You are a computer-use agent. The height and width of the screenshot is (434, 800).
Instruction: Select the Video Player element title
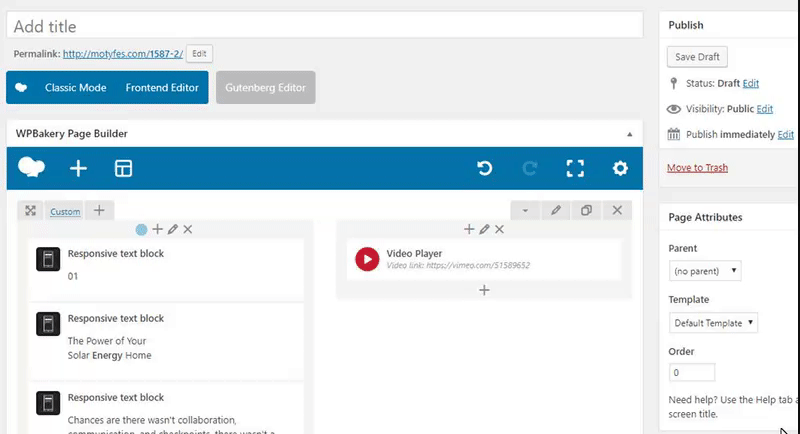pyautogui.click(x=414, y=253)
